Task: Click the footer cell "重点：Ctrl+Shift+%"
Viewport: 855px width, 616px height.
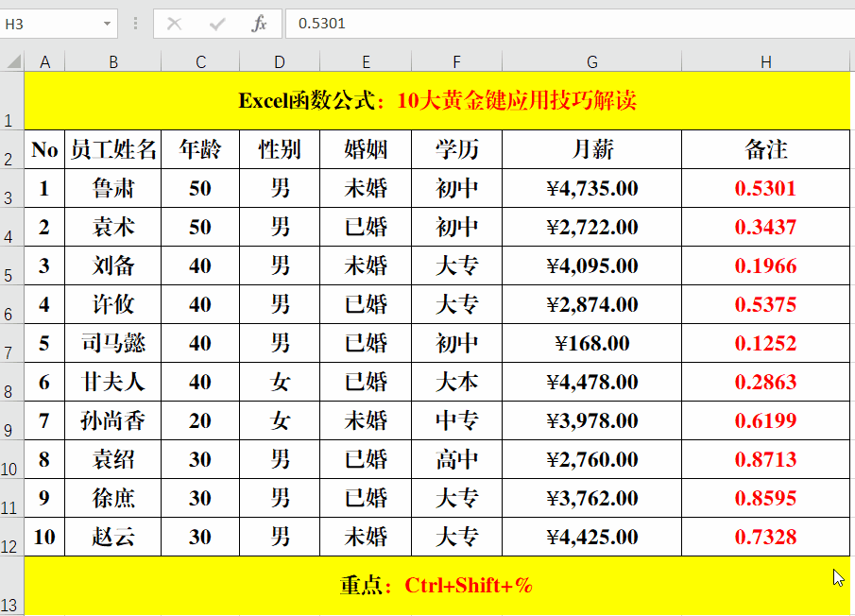Action: tap(437, 586)
